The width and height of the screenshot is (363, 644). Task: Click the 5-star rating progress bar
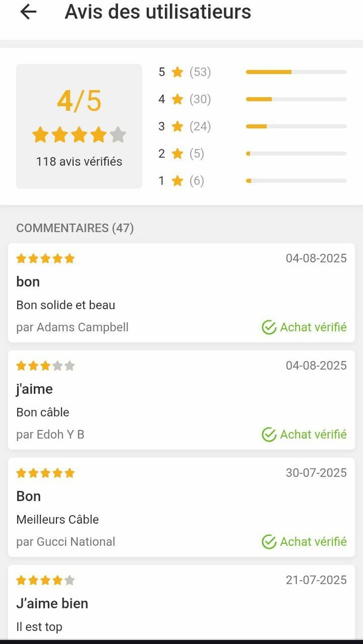point(296,71)
